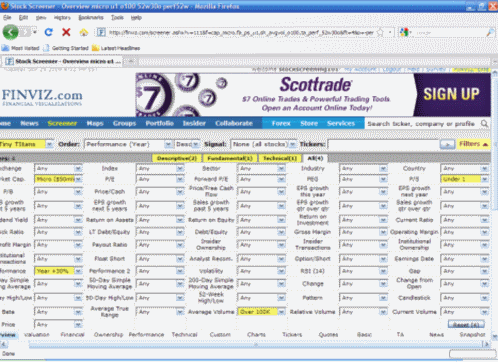498x362 pixels.
Task: Open the Tools menu
Action: click(117, 17)
